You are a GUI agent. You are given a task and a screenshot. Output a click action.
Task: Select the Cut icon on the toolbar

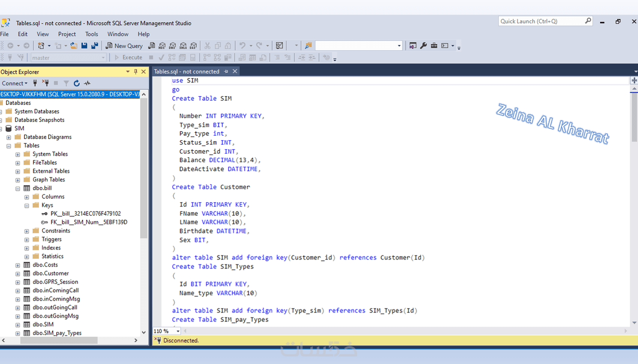[207, 45]
